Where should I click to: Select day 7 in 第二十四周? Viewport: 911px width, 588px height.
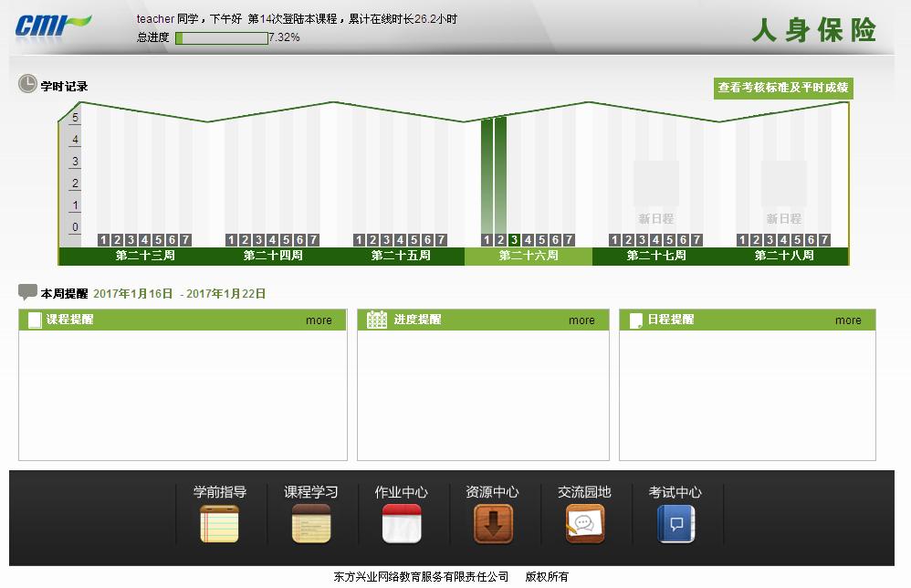pyautogui.click(x=313, y=240)
